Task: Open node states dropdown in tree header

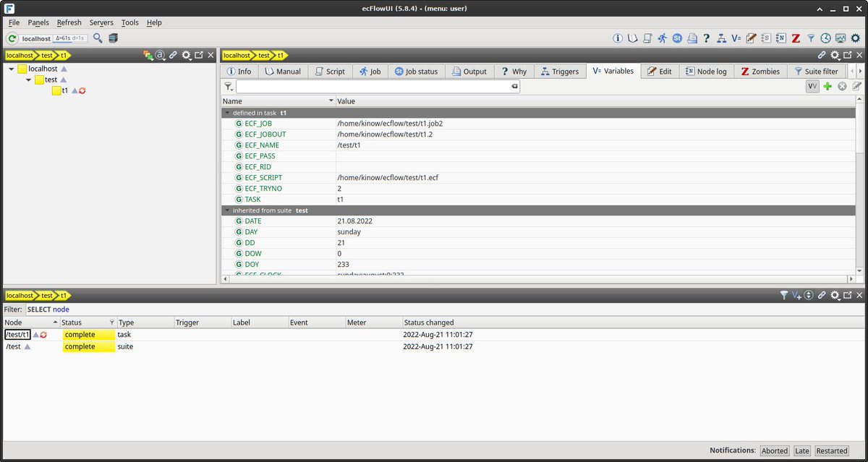Action: click(x=148, y=55)
